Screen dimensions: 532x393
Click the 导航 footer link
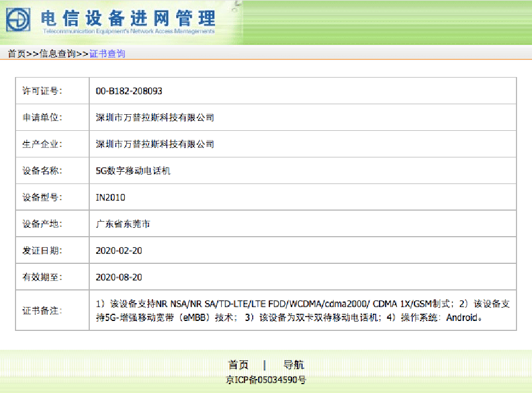[x=294, y=365]
